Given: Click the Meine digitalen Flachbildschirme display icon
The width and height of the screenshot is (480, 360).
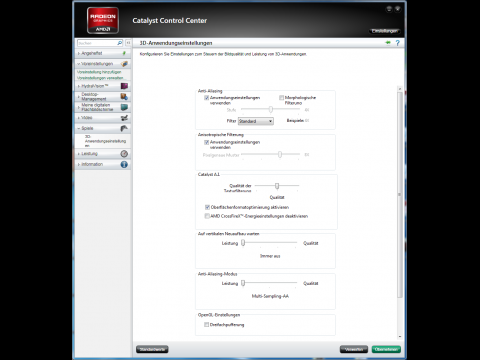Looking at the screenshot, I should pos(124,107).
